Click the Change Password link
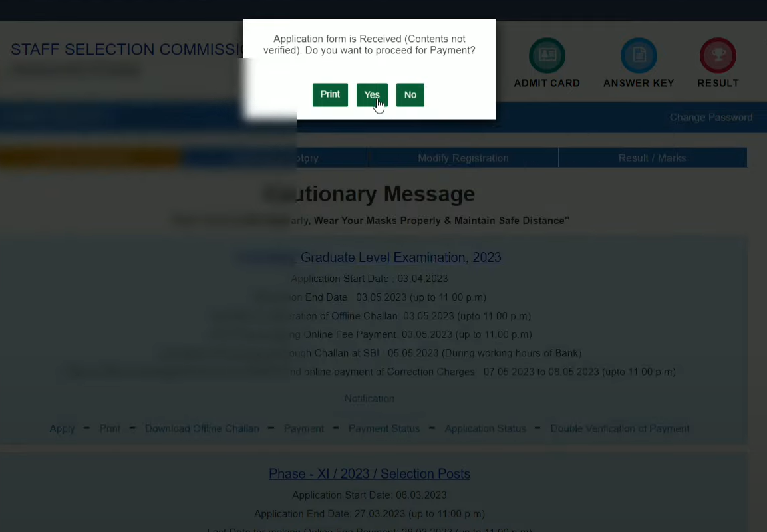 coord(710,117)
